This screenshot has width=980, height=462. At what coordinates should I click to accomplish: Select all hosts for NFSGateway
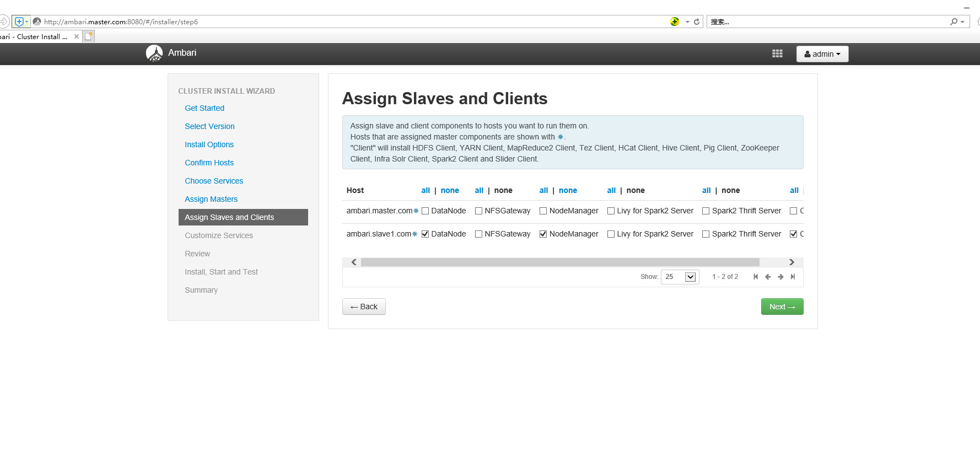tap(479, 190)
